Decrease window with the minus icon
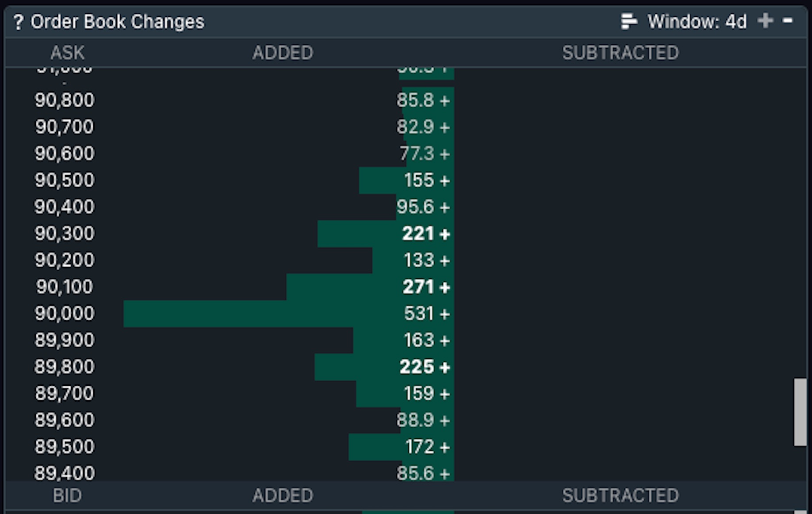 (x=788, y=20)
